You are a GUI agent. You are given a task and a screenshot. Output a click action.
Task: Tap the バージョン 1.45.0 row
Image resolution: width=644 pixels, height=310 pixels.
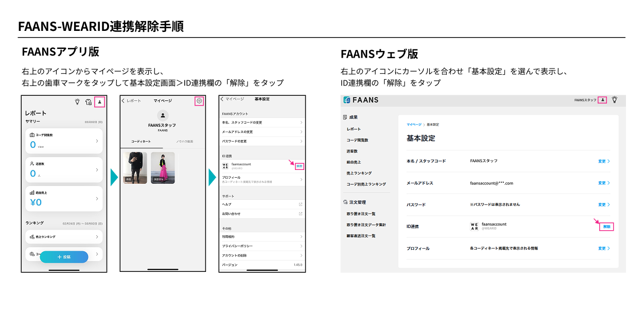tap(262, 265)
